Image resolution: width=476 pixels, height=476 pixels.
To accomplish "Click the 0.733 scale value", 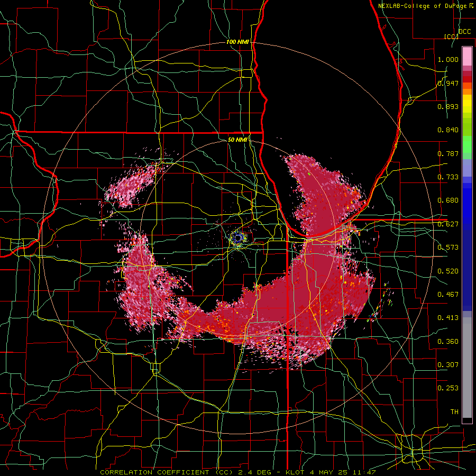I will (x=448, y=177).
